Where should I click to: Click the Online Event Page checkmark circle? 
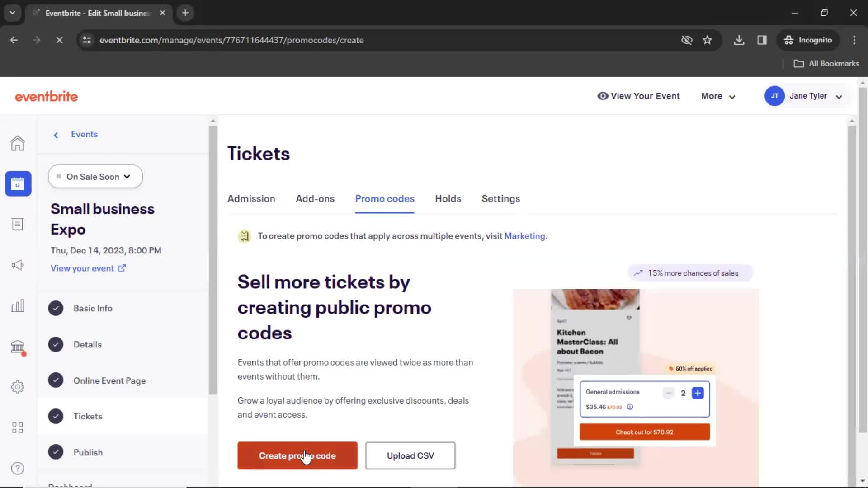(x=56, y=380)
